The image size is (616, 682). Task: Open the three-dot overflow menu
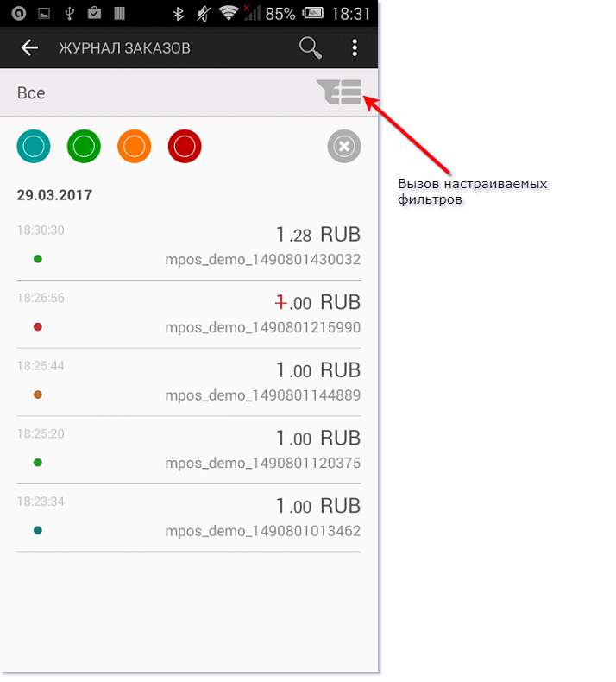click(355, 48)
